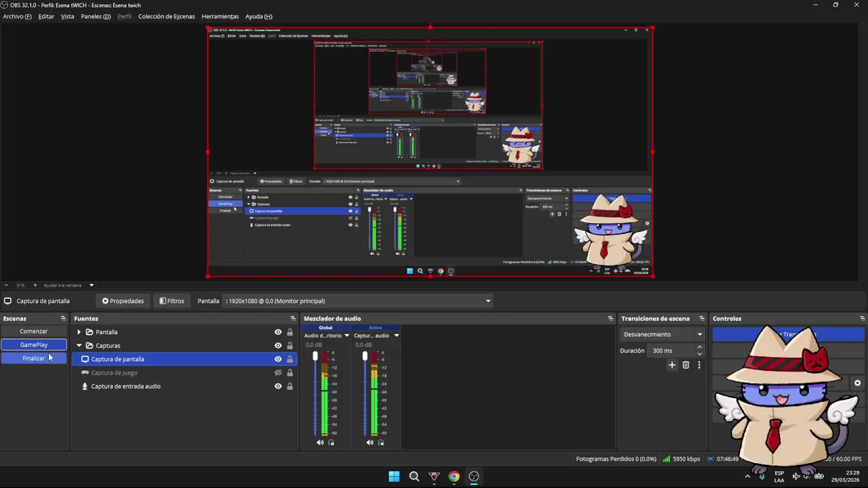Zoom out preview with minus icon
Screen dimensions: 868x488
coord(6,285)
